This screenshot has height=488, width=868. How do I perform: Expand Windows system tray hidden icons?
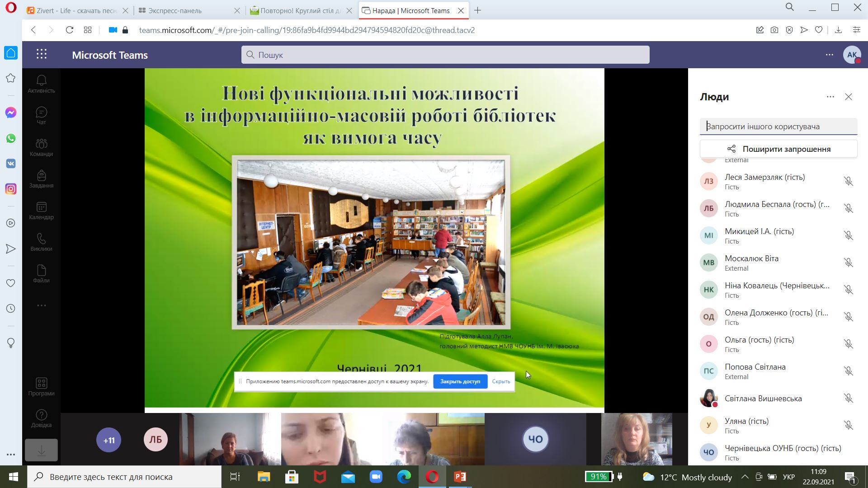[745, 477]
